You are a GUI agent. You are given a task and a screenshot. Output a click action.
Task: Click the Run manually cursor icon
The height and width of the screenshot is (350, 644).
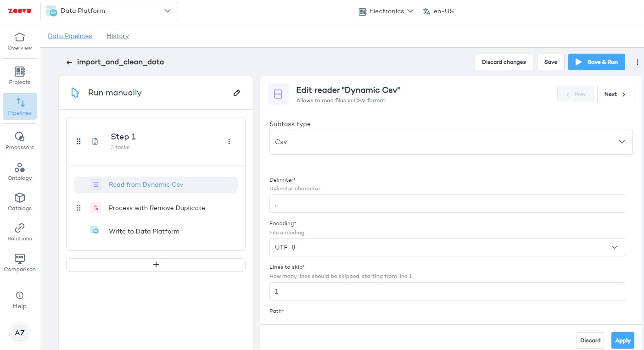pos(75,93)
